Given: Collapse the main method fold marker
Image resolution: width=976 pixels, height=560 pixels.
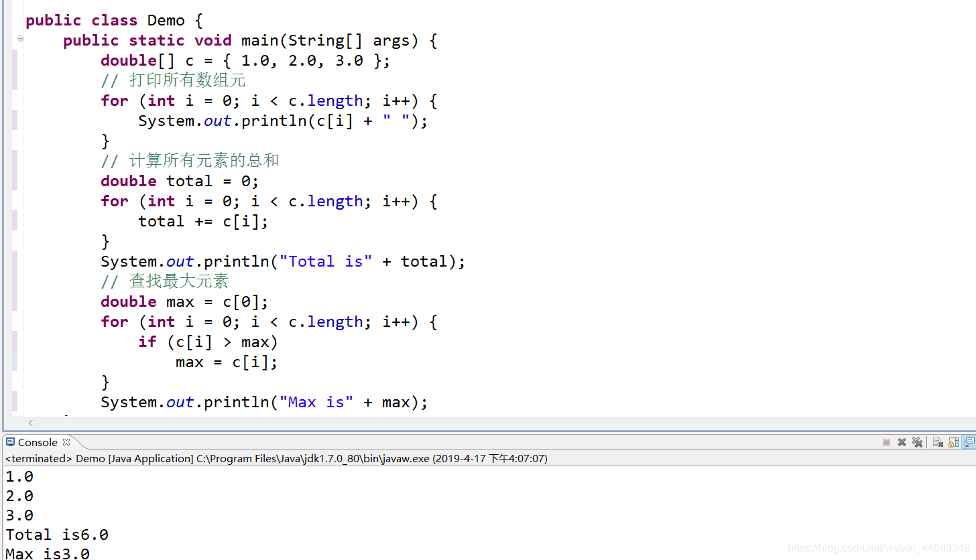Looking at the screenshot, I should (x=20, y=39).
